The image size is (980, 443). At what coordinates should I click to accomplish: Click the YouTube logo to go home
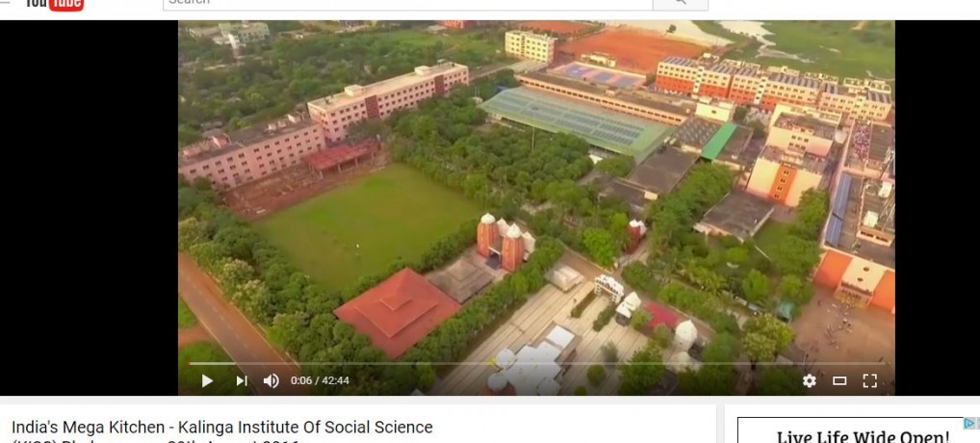pos(55,5)
